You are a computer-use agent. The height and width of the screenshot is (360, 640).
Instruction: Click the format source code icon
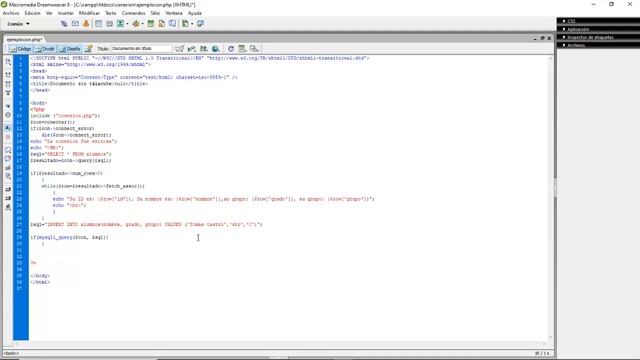[x=8, y=207]
